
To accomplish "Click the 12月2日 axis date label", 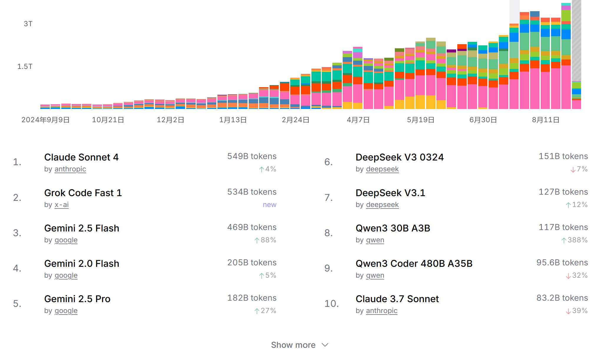I will (171, 120).
